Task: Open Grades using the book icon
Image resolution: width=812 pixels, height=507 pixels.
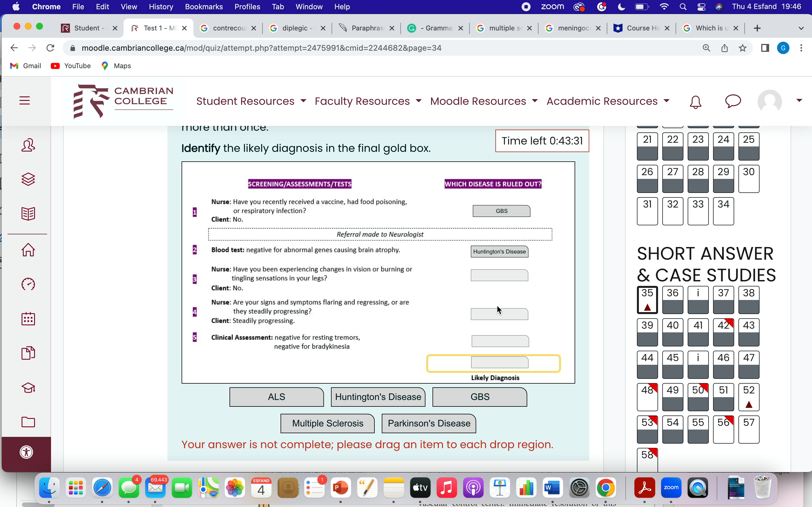Action: (x=28, y=213)
